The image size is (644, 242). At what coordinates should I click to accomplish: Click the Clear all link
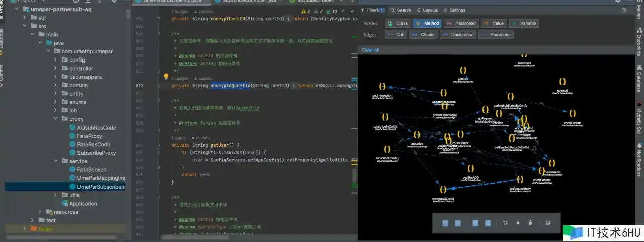tap(370, 50)
